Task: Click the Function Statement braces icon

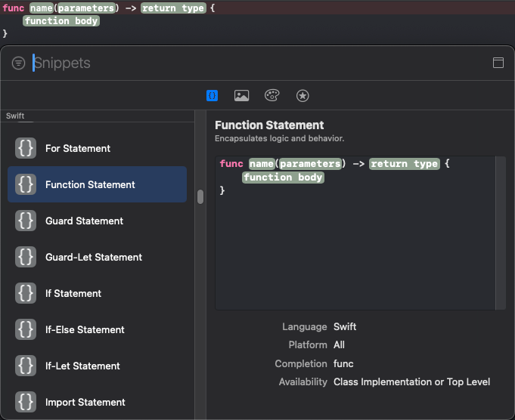Action: click(26, 184)
